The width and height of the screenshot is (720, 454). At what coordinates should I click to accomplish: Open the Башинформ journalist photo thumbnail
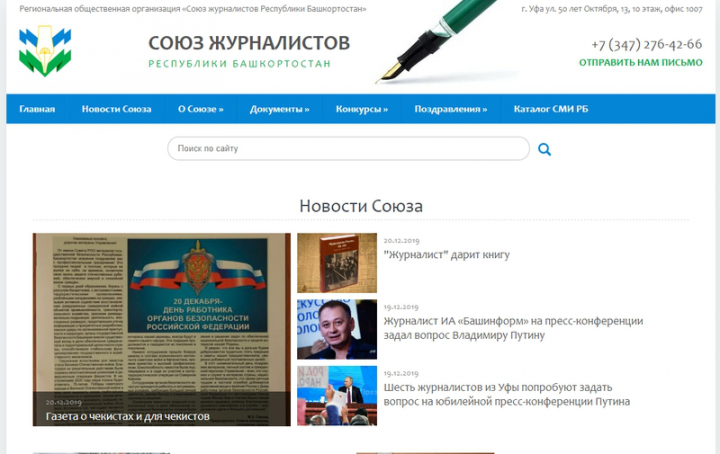[x=337, y=329]
